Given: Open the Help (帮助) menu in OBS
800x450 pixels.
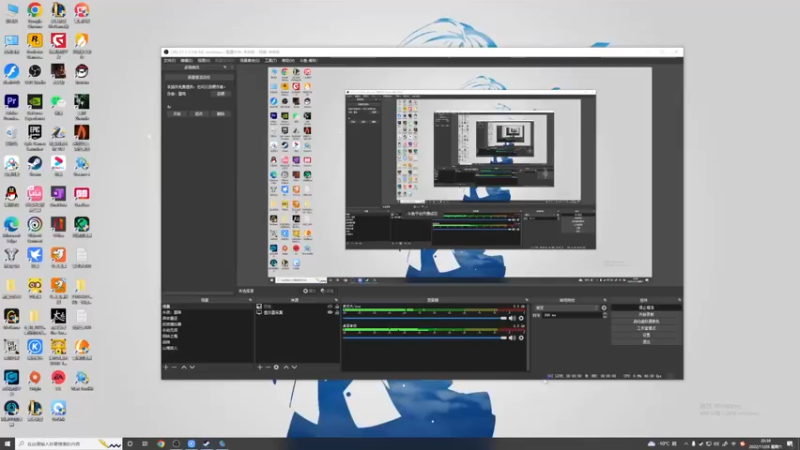Looking at the screenshot, I should point(288,60).
